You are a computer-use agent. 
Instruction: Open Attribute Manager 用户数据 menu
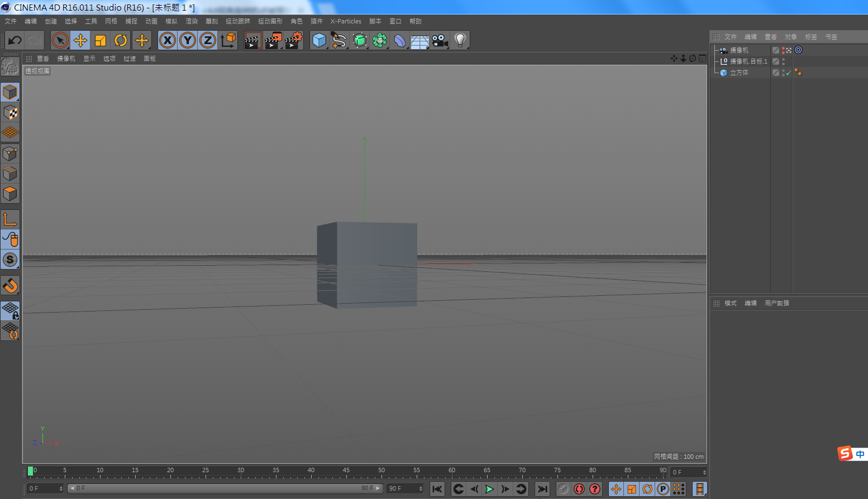coord(777,303)
